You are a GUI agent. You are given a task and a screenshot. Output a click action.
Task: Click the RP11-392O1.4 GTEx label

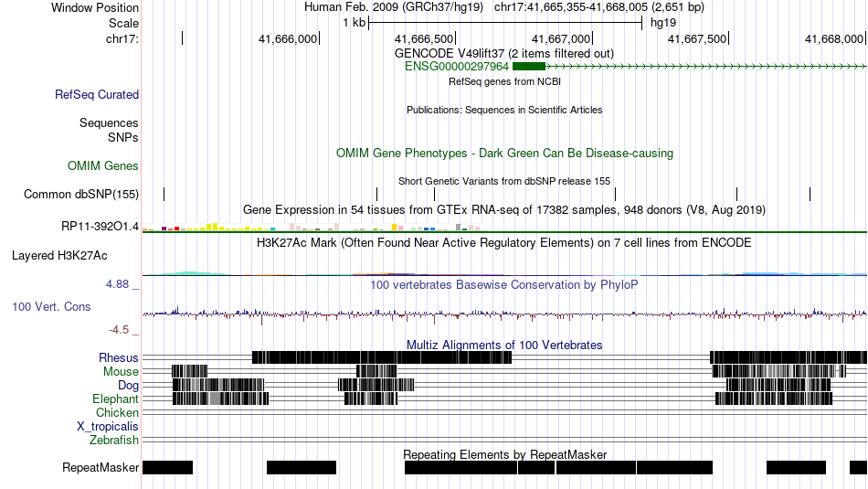(x=101, y=226)
